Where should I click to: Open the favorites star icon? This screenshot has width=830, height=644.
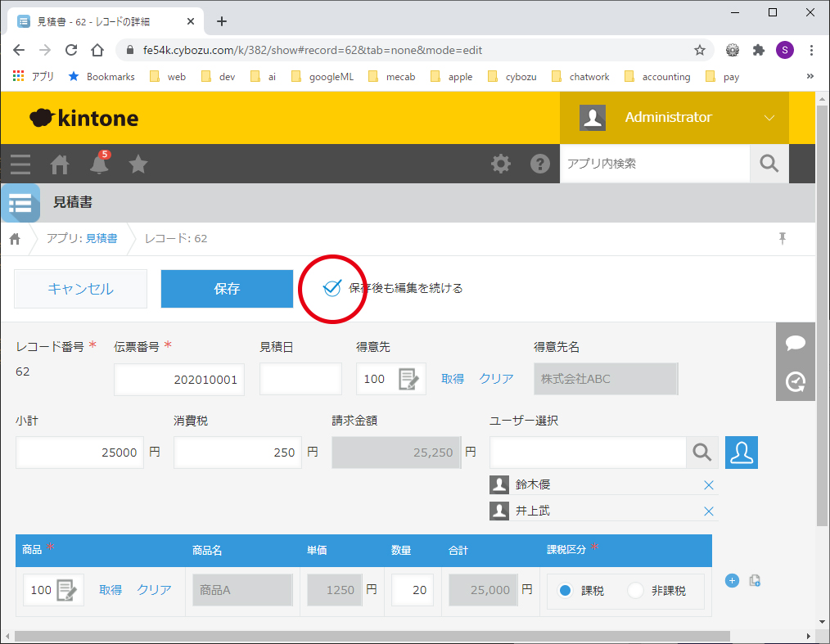(x=138, y=164)
